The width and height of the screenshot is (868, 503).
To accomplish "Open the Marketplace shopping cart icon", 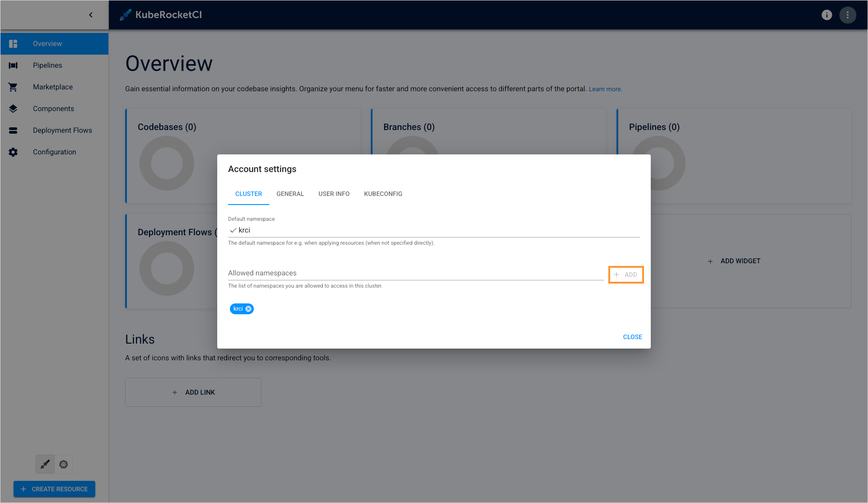I will 13,87.
